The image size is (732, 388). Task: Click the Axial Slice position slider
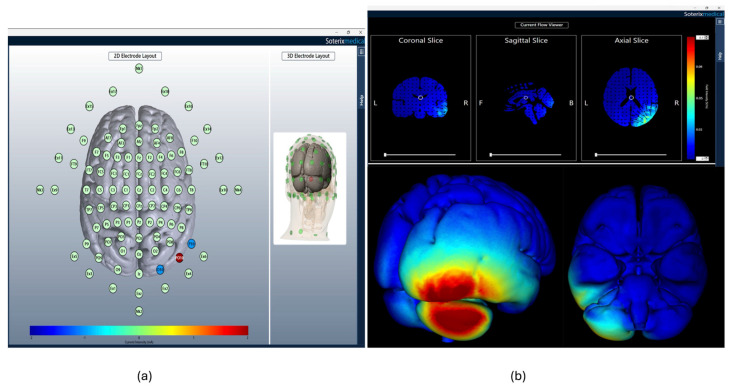click(x=631, y=155)
